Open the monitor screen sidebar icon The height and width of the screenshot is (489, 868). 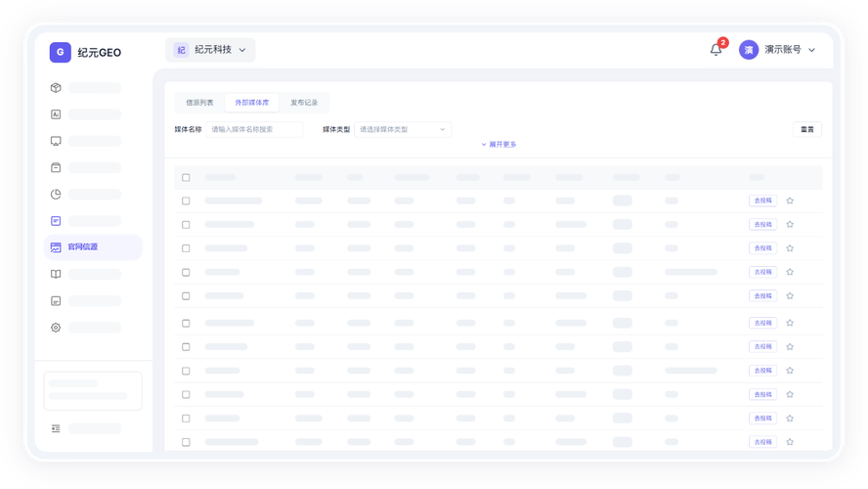tap(56, 141)
